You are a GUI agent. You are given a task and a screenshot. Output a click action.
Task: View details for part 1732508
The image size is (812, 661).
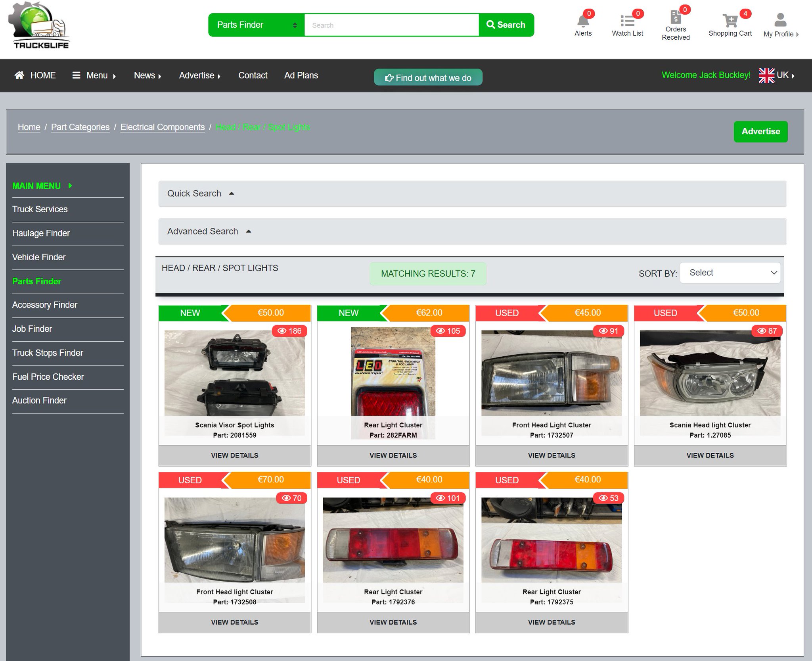pyautogui.click(x=235, y=622)
